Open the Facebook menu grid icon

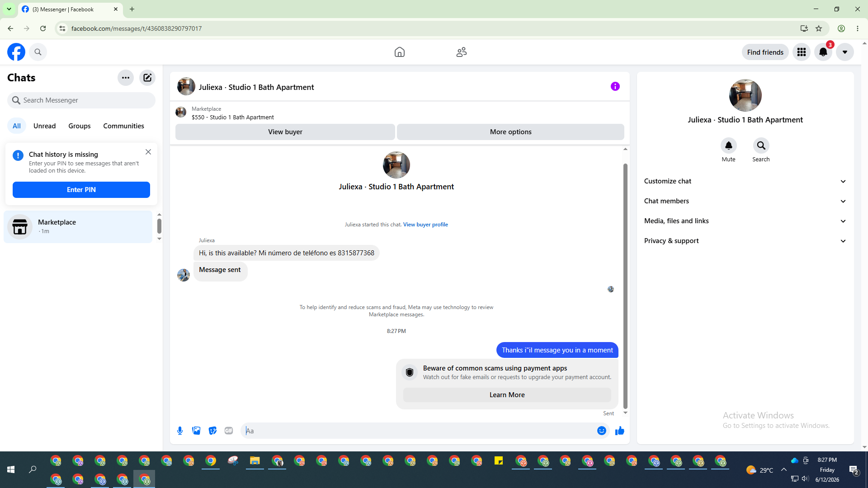802,52
